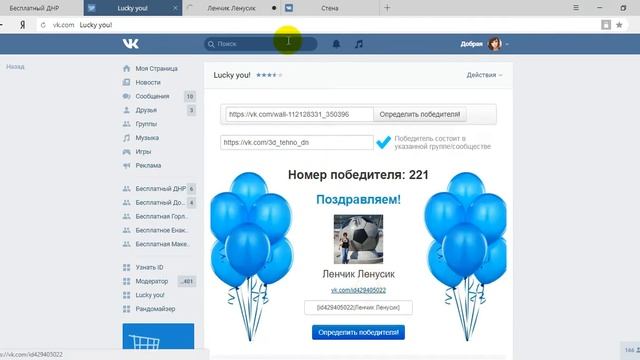640x360 pixels.
Task: Click the app star rating
Action: [269, 75]
